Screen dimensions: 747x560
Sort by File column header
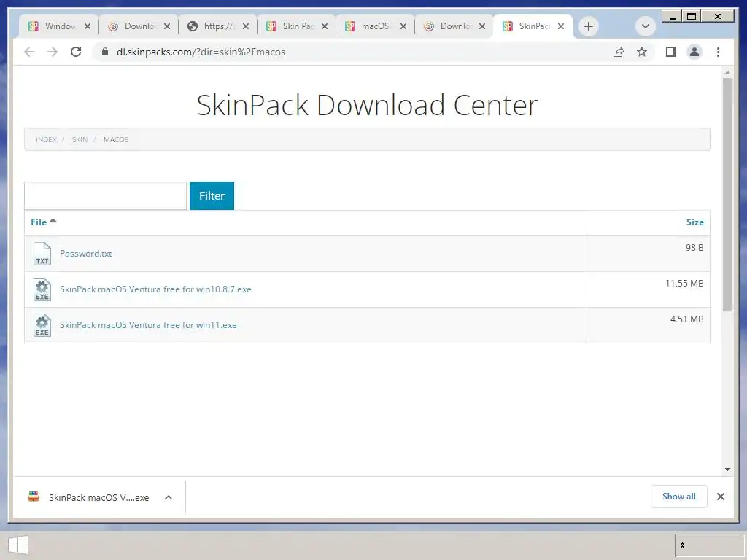tap(39, 222)
